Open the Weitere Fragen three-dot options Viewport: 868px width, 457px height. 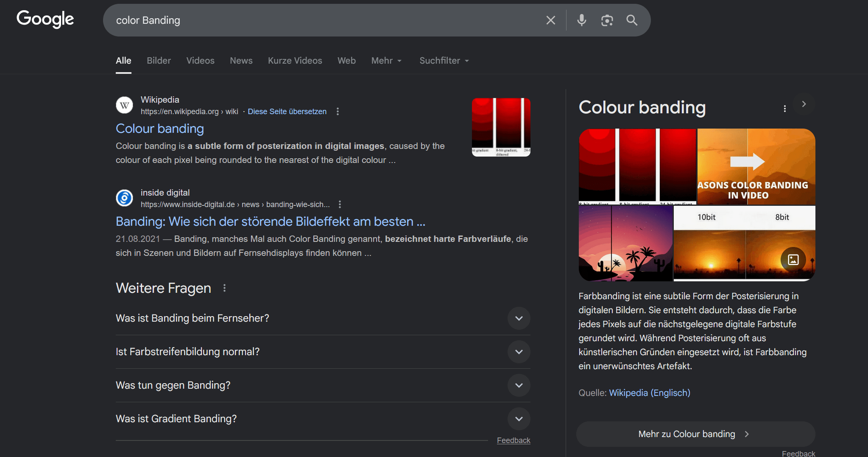click(x=224, y=288)
